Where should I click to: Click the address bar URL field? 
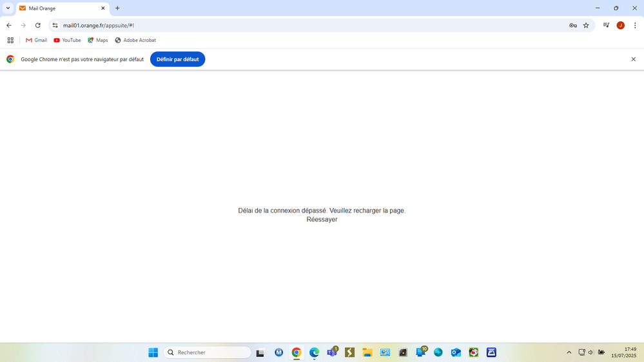click(312, 26)
